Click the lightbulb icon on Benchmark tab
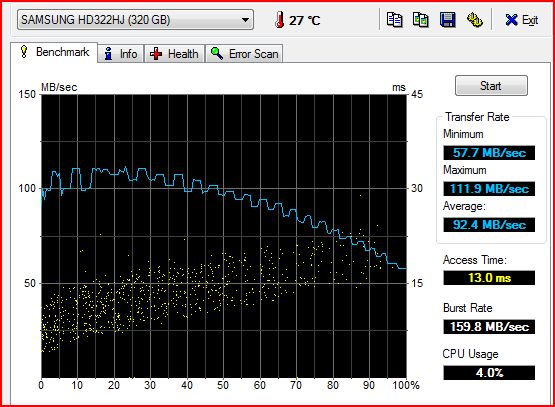 24,52
